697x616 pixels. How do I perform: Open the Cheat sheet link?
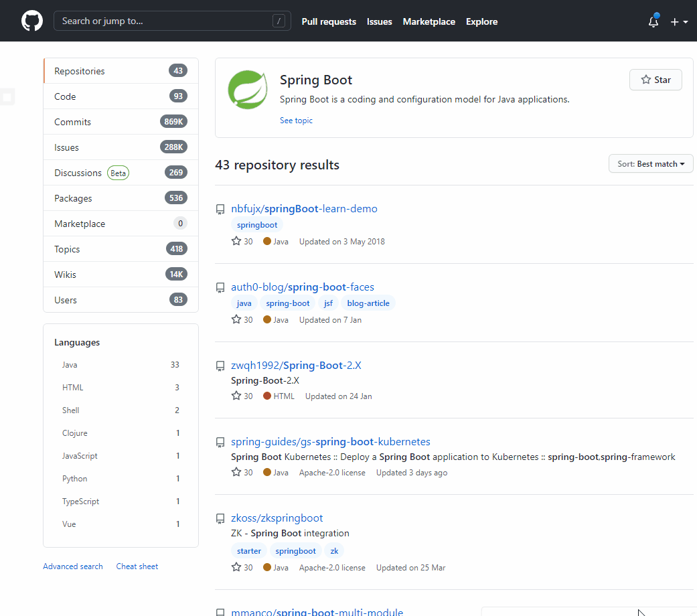(137, 566)
